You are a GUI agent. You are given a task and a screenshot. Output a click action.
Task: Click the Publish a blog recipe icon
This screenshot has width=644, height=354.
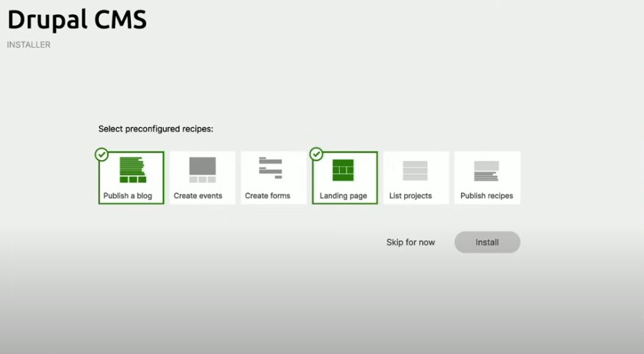pyautogui.click(x=132, y=170)
